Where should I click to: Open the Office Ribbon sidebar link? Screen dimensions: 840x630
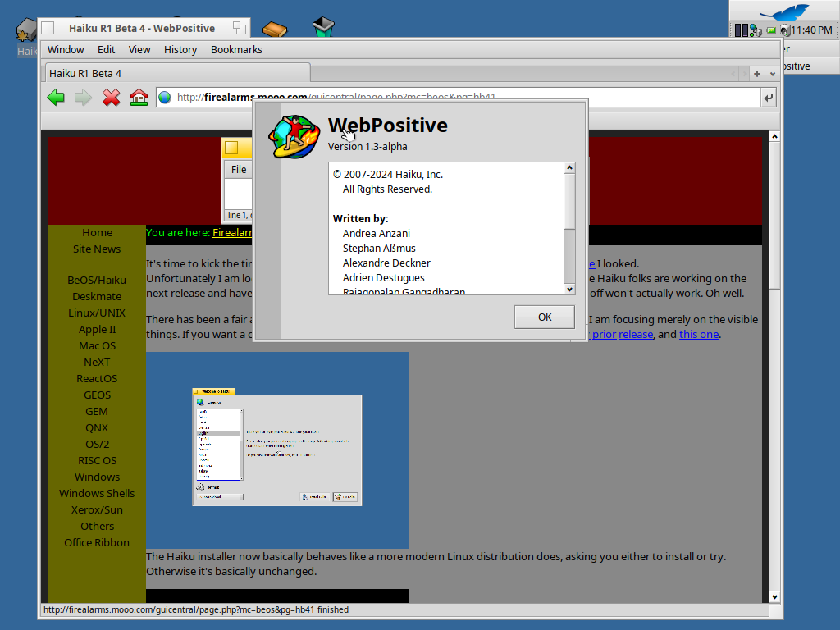(97, 543)
